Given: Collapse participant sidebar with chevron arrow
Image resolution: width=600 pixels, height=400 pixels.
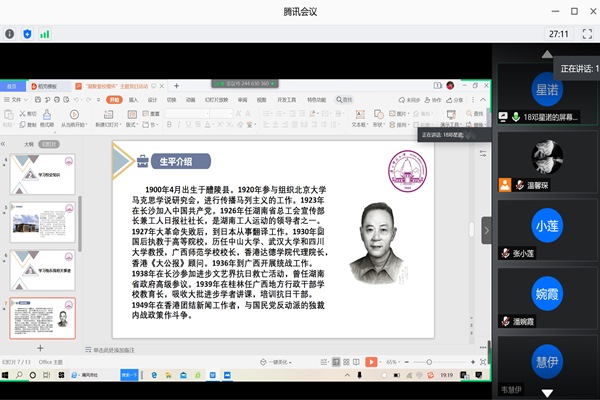Looking at the screenshot, I should click(x=486, y=230).
